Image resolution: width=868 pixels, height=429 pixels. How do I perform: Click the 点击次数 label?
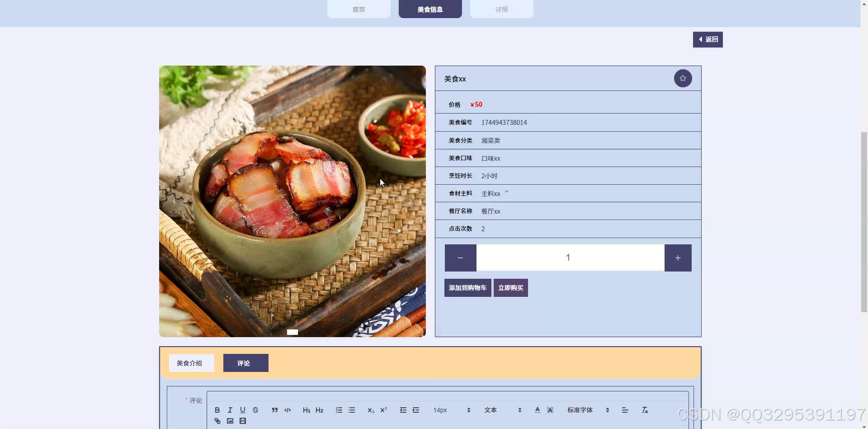point(460,229)
